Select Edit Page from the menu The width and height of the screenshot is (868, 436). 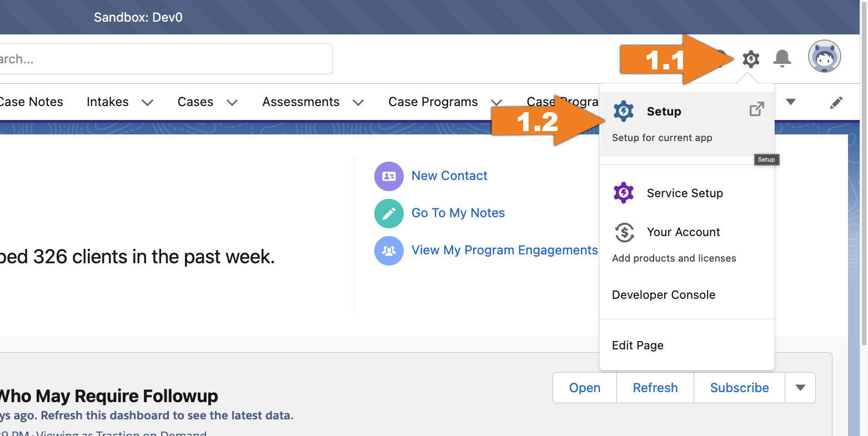637,345
